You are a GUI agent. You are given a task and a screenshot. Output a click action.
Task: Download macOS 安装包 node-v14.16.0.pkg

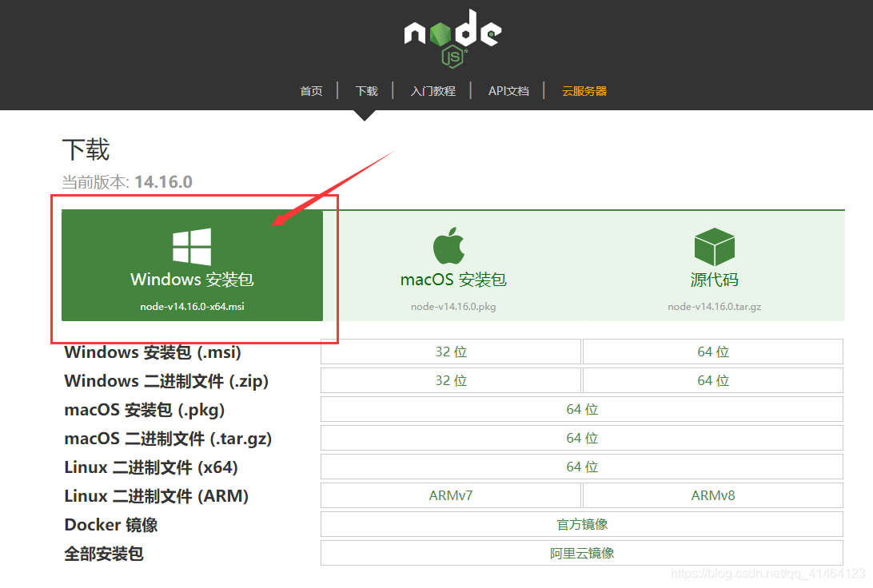tap(453, 265)
